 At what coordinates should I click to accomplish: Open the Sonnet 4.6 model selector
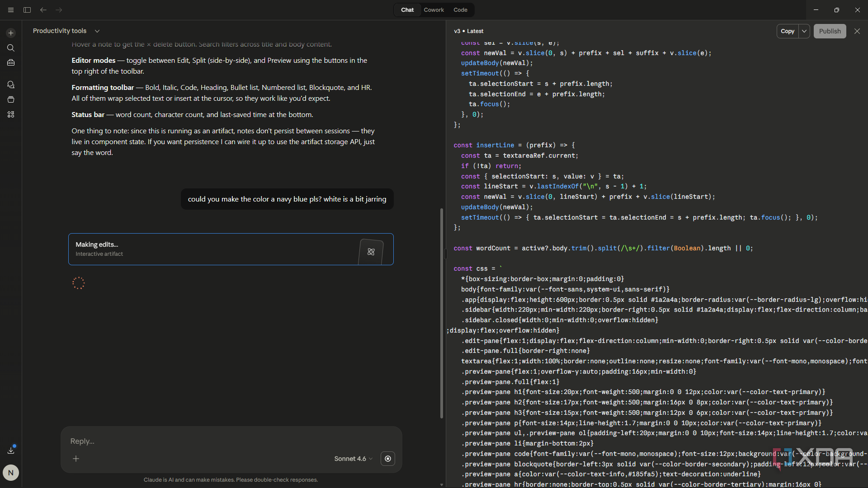pyautogui.click(x=354, y=459)
